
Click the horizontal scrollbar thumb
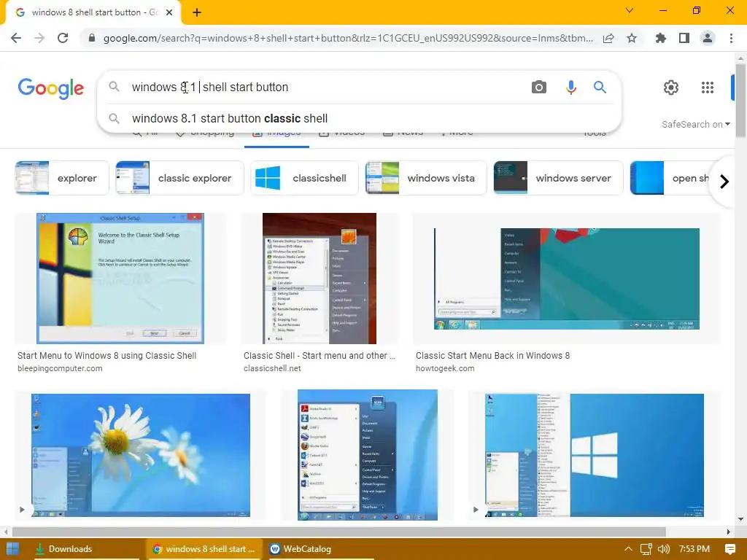point(338,532)
